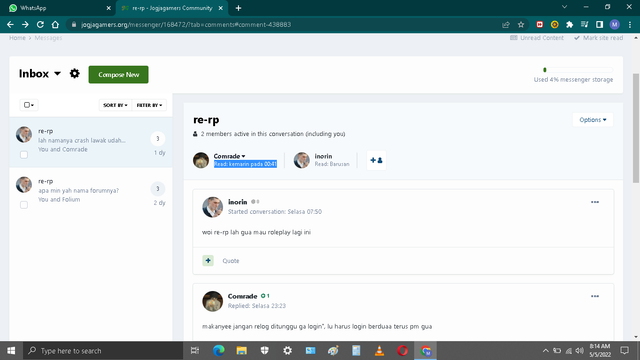Expand the Inbox folder dropdown
Image resolution: width=640 pixels, height=360 pixels.
pos(40,73)
